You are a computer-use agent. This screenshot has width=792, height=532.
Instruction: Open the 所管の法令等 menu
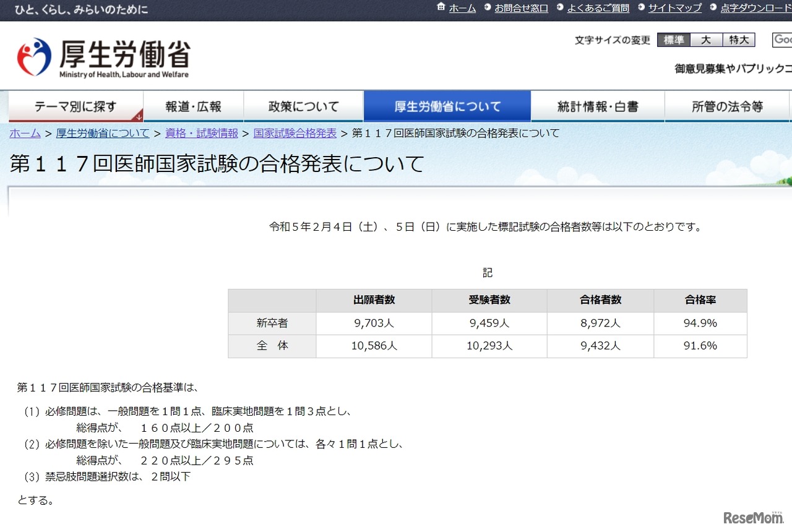click(x=727, y=106)
